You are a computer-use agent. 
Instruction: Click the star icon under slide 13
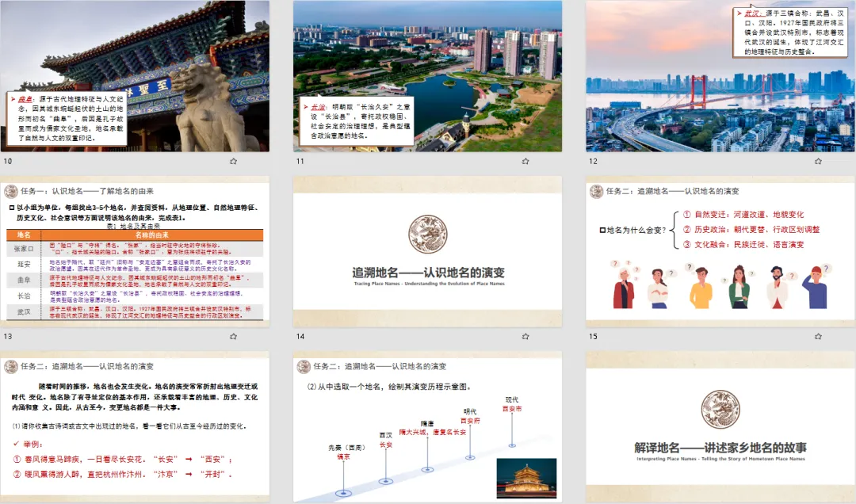[234, 336]
